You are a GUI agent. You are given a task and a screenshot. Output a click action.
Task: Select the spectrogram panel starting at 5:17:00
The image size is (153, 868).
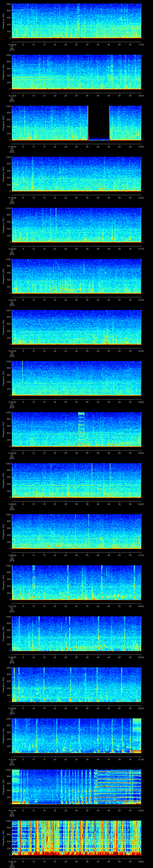77,72
